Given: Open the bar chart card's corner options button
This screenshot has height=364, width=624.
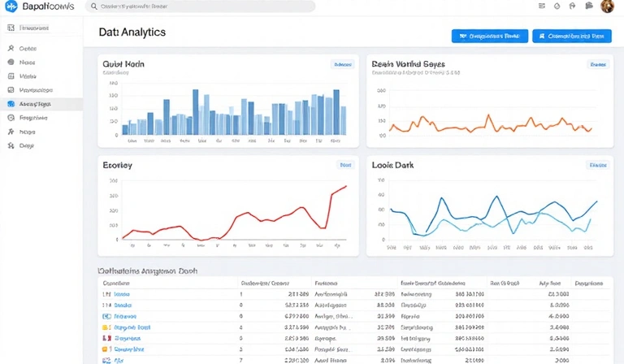Looking at the screenshot, I should click(x=343, y=63).
